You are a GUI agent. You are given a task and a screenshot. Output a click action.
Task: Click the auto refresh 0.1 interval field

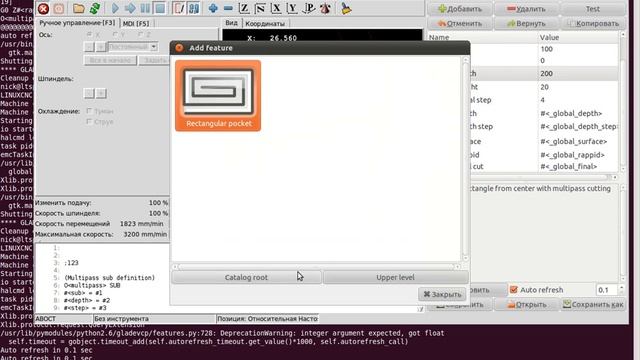[x=607, y=290]
